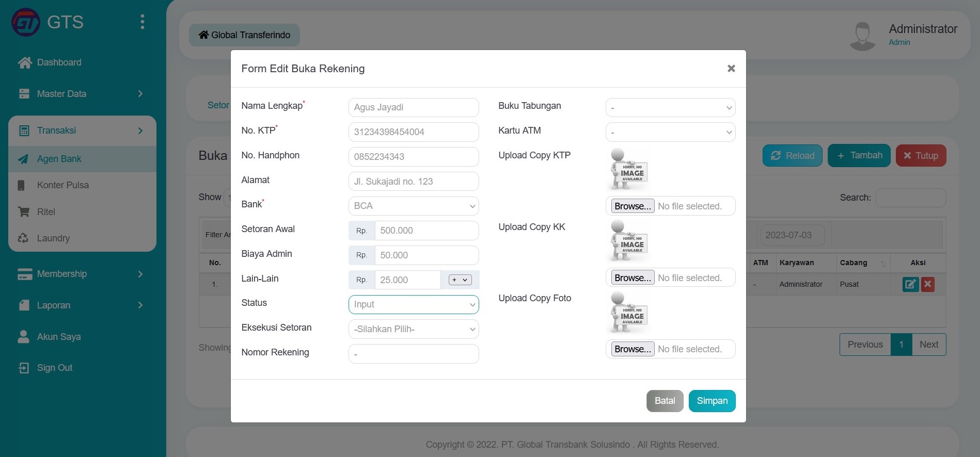Click the Setoran Awal amount field
Image resolution: width=980 pixels, height=457 pixels.
[426, 231]
